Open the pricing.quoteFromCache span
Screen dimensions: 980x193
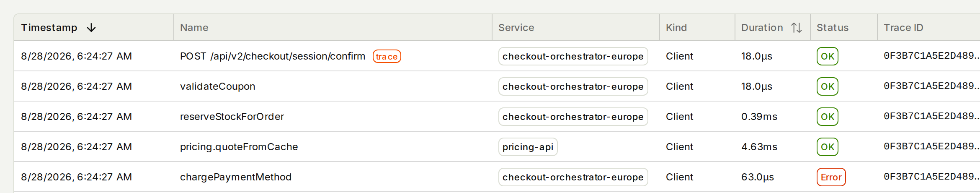239,147
